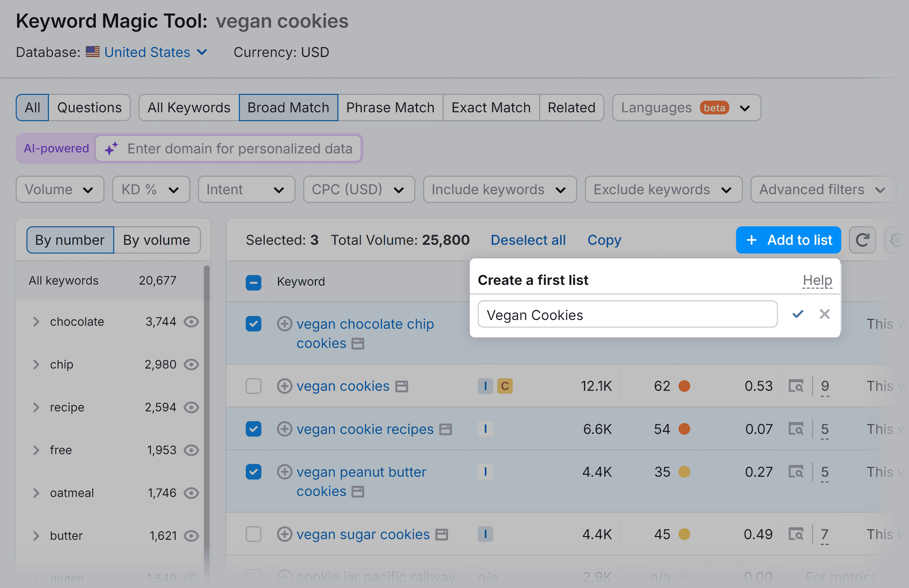Viewport: 909px width, 588px height.
Task: Click the Add to list button
Action: click(788, 240)
